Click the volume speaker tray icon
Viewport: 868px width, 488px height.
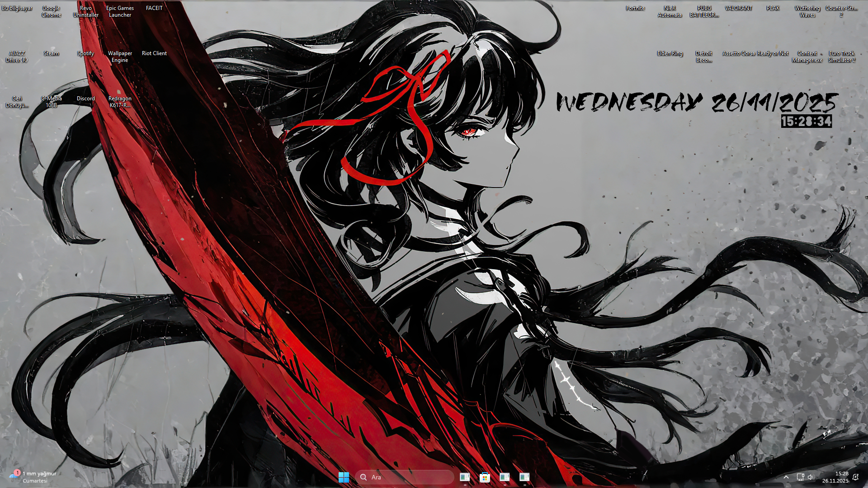click(x=810, y=477)
